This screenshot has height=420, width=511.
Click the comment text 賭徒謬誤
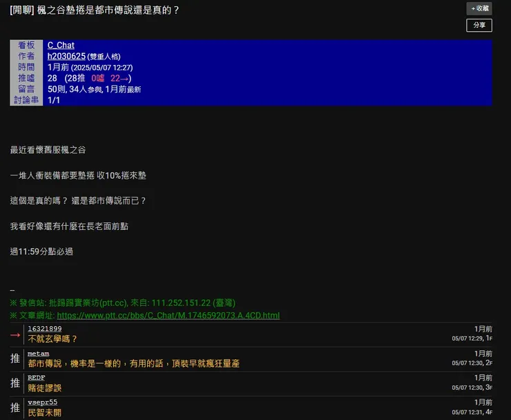(45, 388)
